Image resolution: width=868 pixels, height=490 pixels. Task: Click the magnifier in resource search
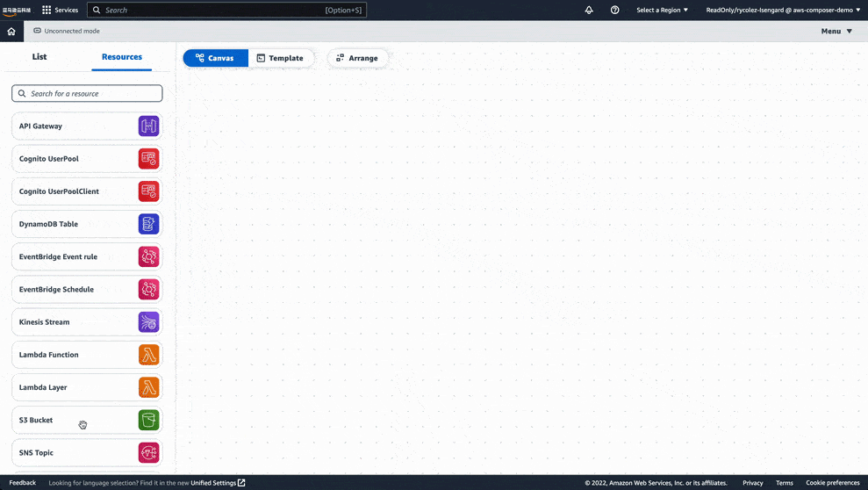[x=22, y=94]
